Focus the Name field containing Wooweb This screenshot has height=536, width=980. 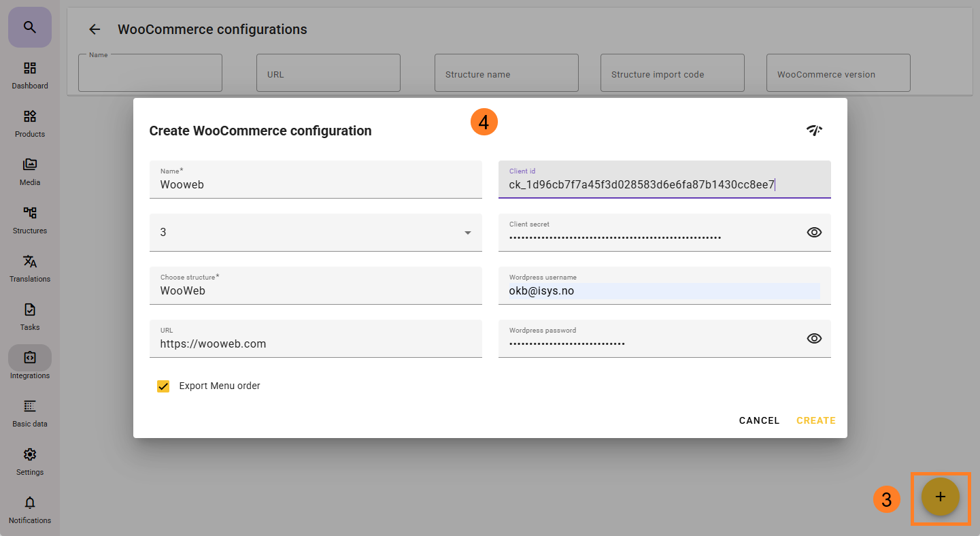316,180
